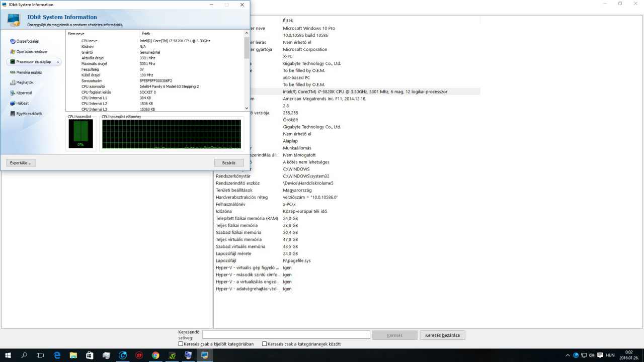Open the volume control in system tray
The height and width of the screenshot is (362, 644).
pos(591,355)
